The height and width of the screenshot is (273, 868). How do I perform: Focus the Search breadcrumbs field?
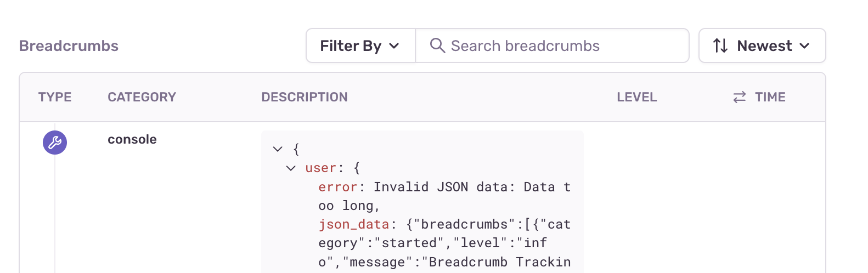[x=552, y=46]
